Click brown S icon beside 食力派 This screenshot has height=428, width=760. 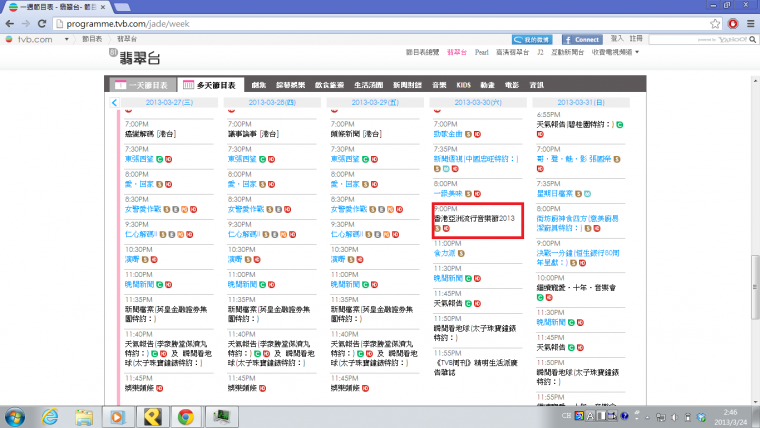click(x=461, y=254)
